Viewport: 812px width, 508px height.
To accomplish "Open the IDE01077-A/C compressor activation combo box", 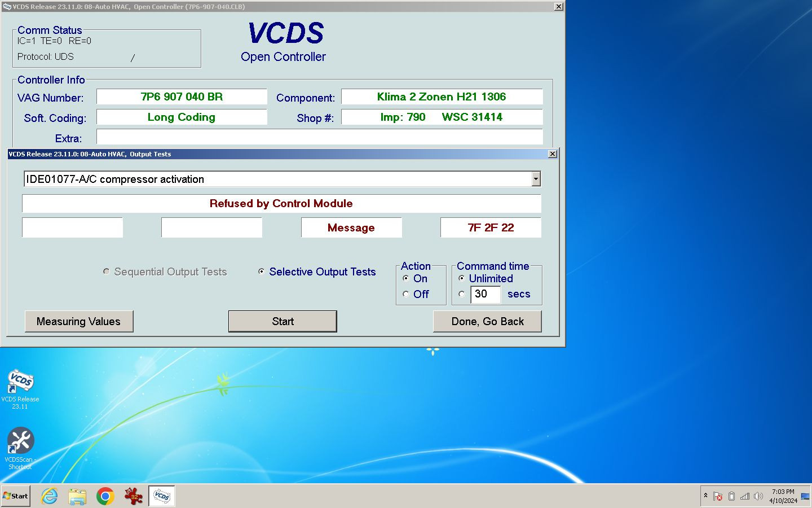I will tap(283, 179).
